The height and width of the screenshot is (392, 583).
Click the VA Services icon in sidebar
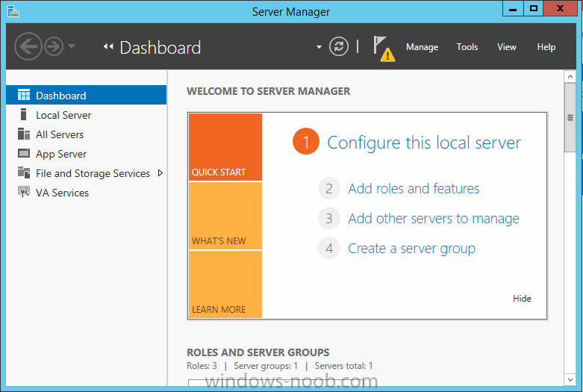24,192
